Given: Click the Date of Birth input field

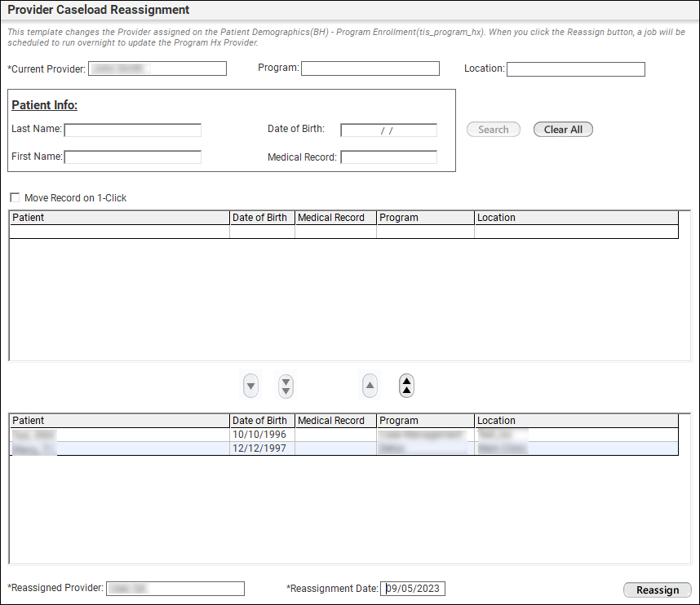Looking at the screenshot, I should (388, 130).
